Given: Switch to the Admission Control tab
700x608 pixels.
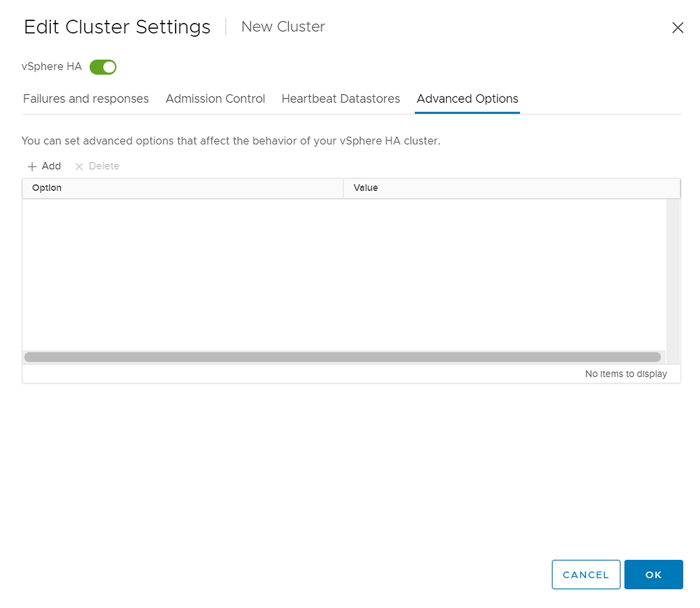Looking at the screenshot, I should pos(215,99).
